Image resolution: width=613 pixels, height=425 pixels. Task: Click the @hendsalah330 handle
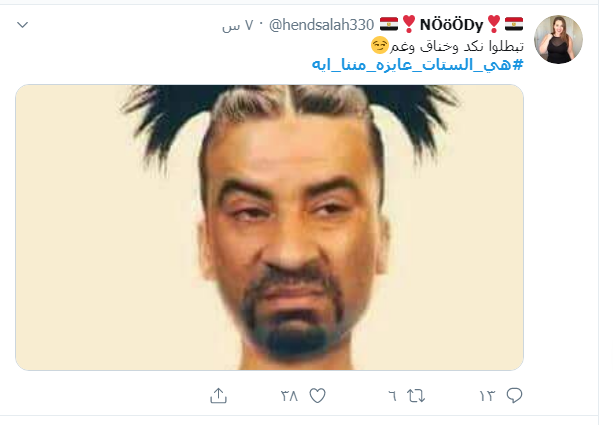click(321, 25)
